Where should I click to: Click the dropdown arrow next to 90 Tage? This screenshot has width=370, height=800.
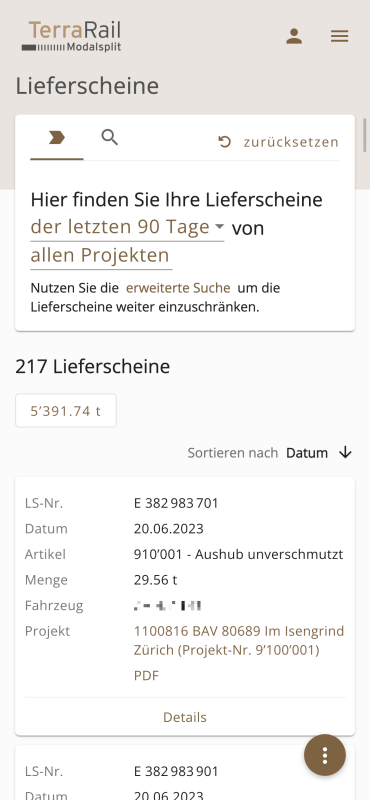click(219, 226)
